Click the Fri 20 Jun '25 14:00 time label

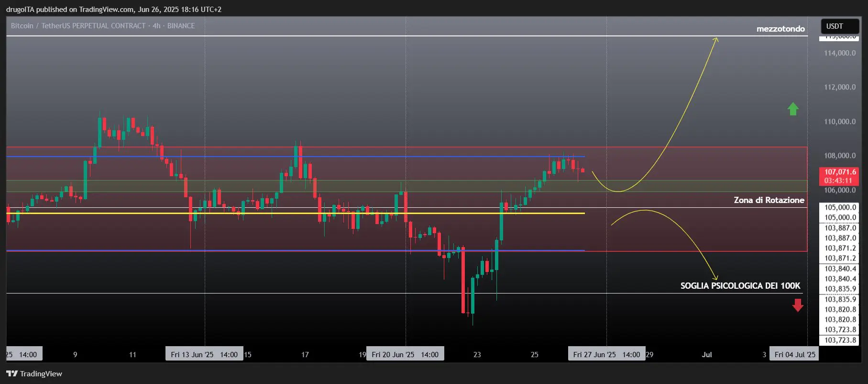pyautogui.click(x=405, y=354)
